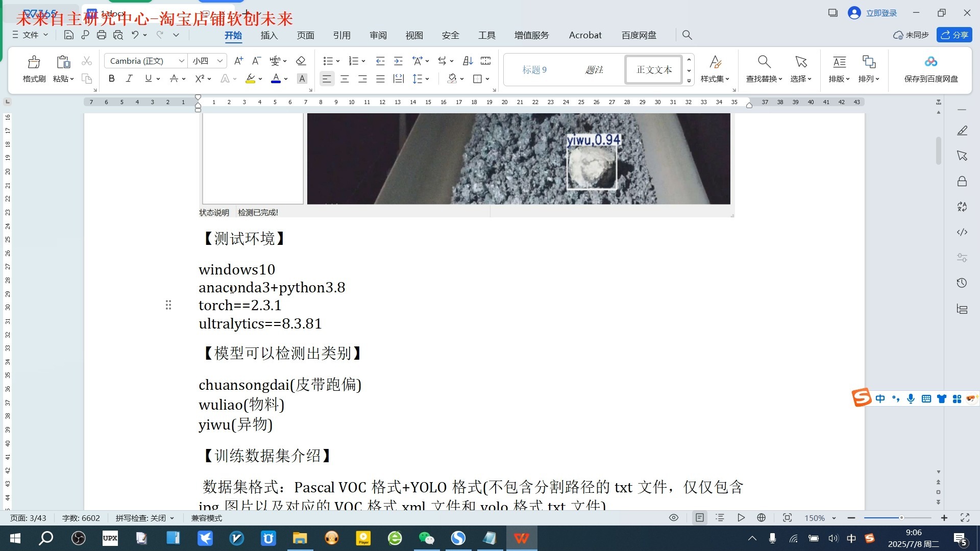The image size is (980, 551).
Task: Open the outline panel icon in right sidebar
Action: 963,309
